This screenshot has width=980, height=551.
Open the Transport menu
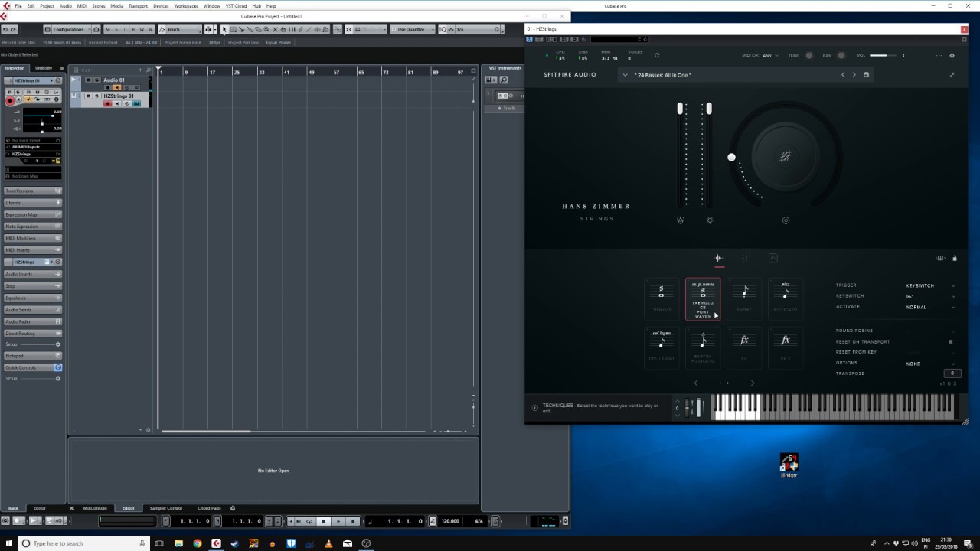point(138,5)
